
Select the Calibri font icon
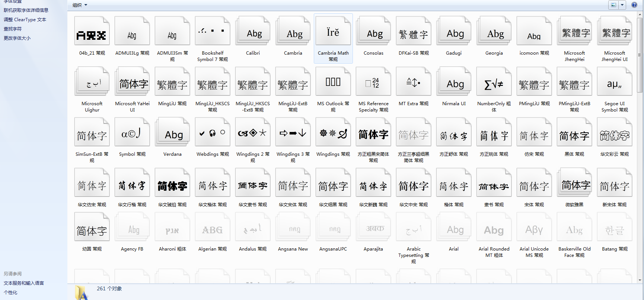[x=253, y=31]
